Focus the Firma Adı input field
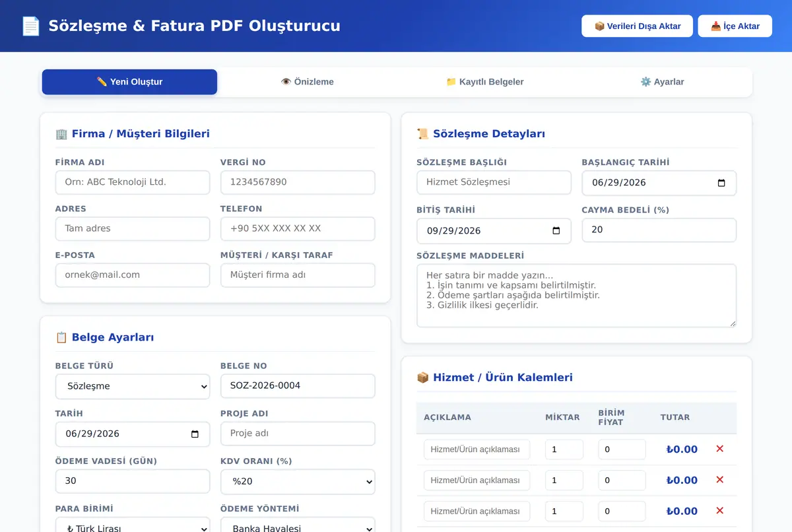792x532 pixels. (133, 182)
